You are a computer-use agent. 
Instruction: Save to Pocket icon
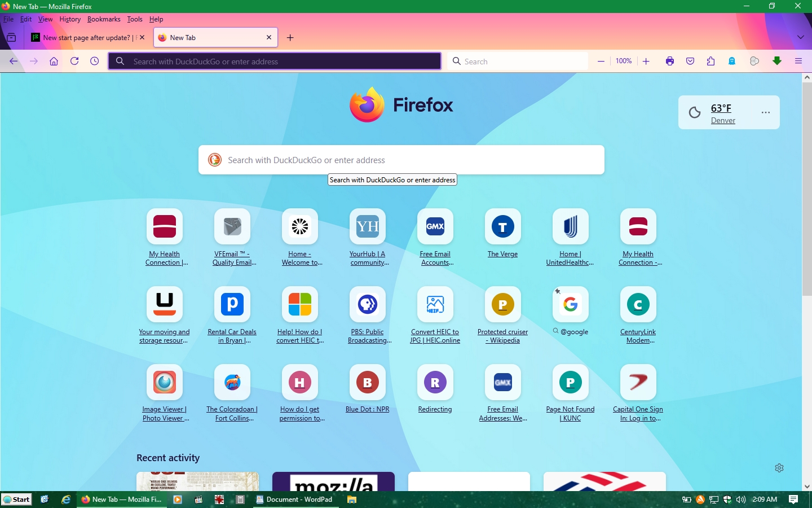pyautogui.click(x=690, y=61)
